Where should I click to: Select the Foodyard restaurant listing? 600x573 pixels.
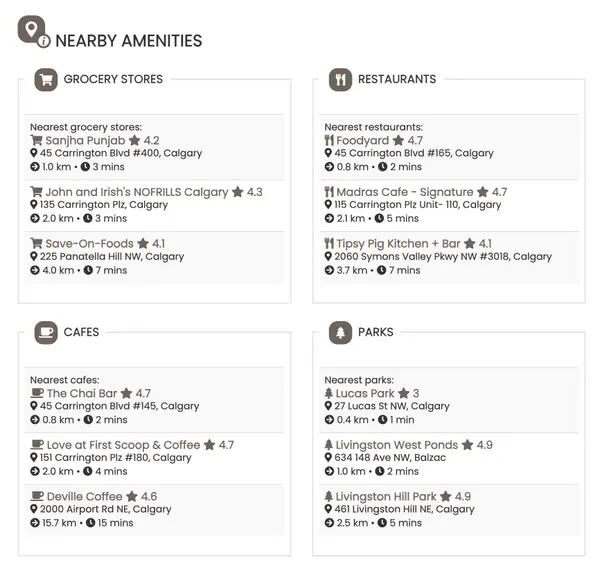(362, 141)
